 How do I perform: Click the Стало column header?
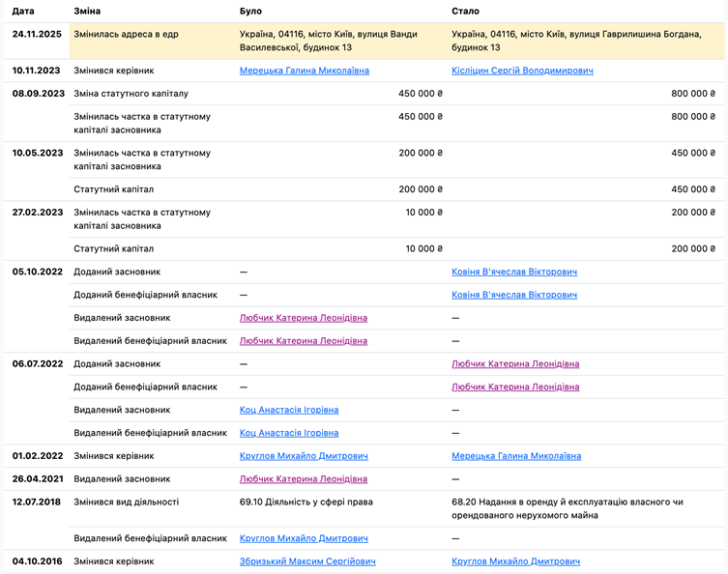465,11
